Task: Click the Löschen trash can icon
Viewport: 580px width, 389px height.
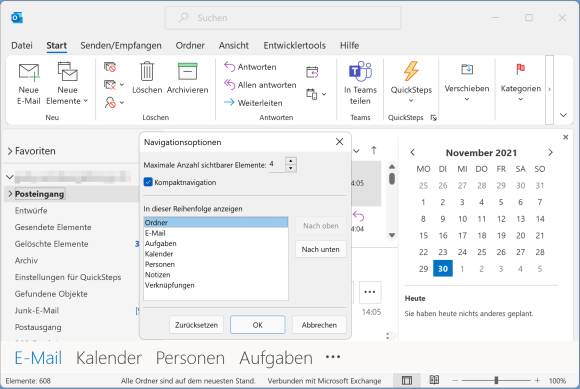Action: point(147,71)
